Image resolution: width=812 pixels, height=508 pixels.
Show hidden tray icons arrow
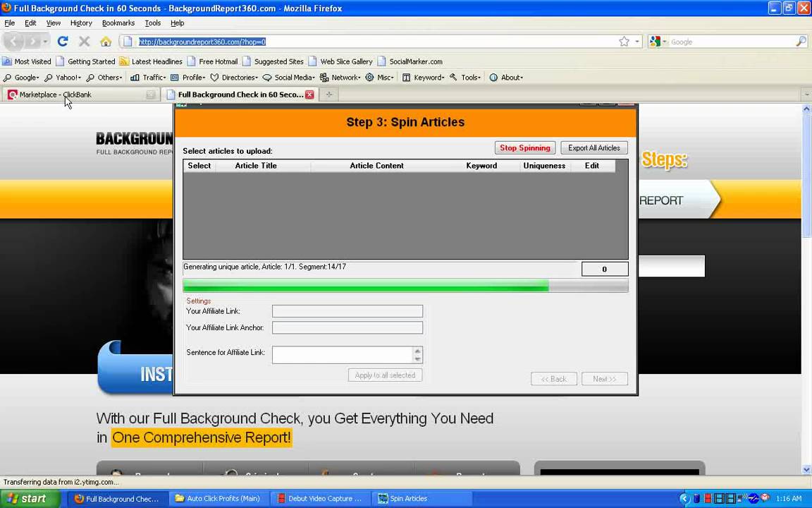click(x=684, y=499)
